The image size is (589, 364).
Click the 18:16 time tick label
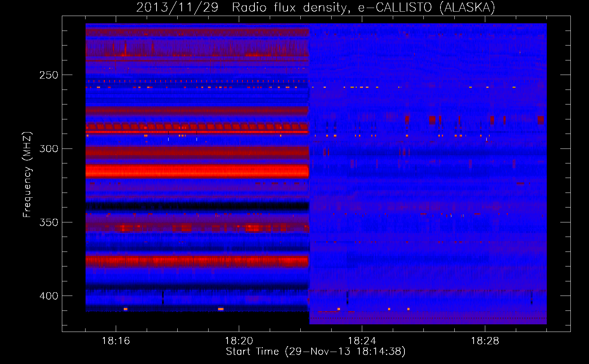tap(116, 341)
